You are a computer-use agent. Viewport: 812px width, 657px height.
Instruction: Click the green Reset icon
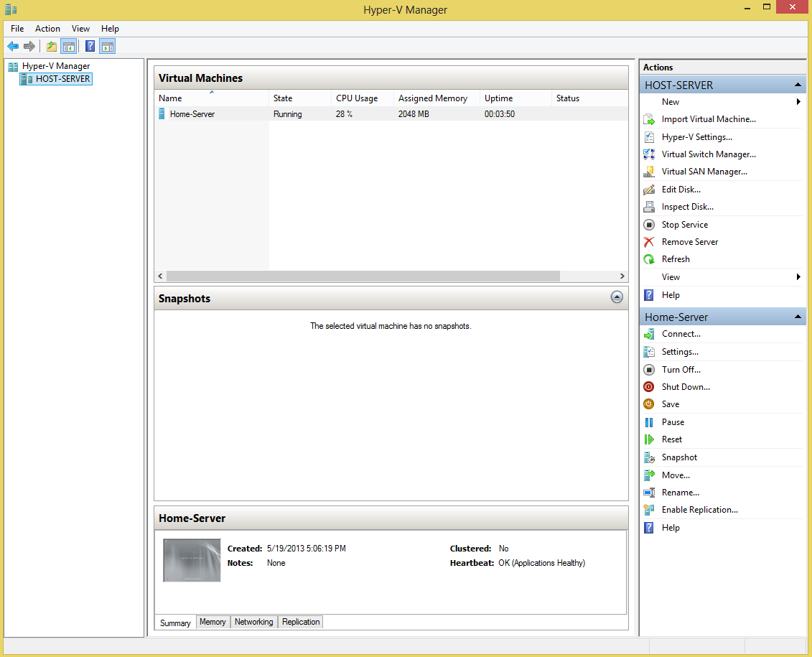pos(649,439)
